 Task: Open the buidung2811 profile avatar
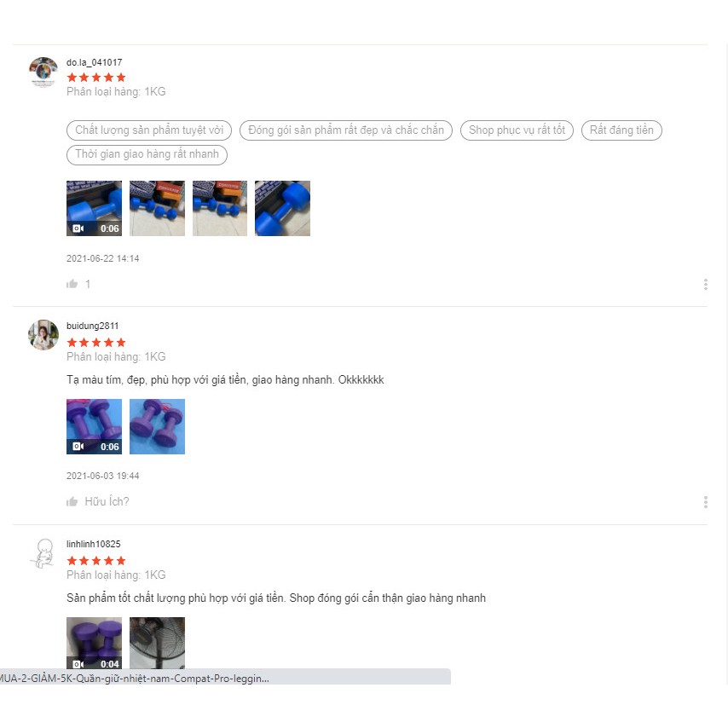(43, 334)
